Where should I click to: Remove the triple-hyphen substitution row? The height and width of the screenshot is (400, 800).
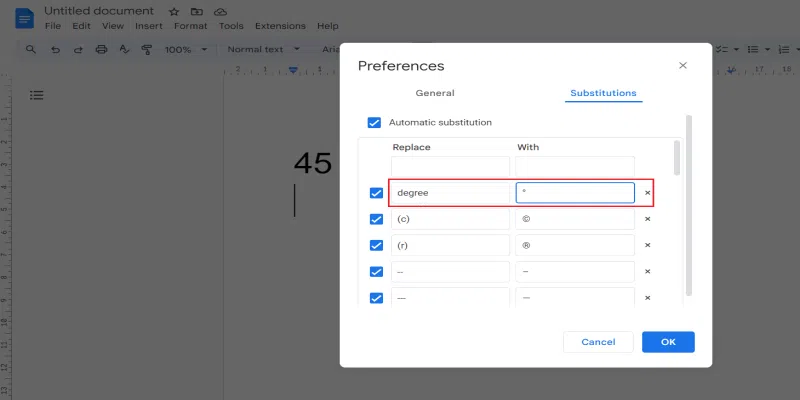pos(647,298)
